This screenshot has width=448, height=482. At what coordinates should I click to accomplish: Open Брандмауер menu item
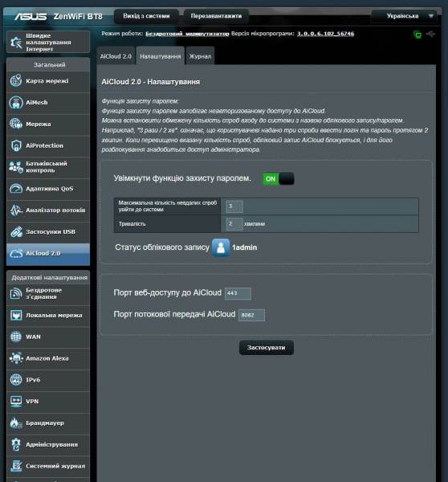click(x=48, y=423)
